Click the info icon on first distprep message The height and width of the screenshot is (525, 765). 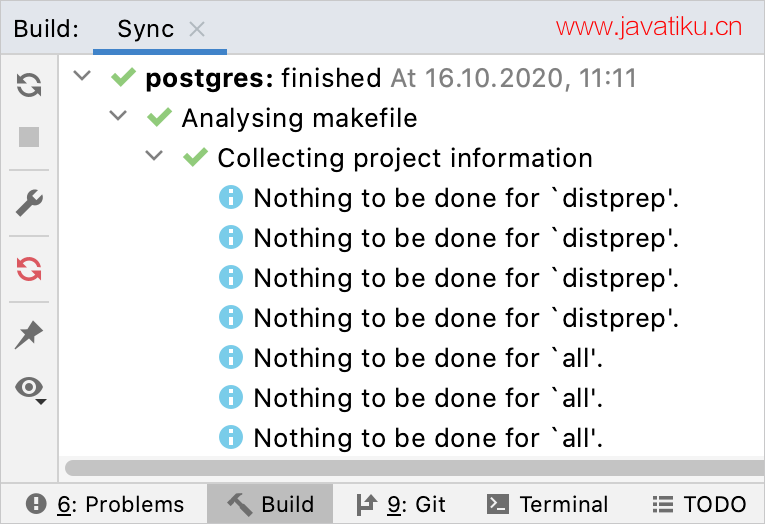(x=231, y=198)
